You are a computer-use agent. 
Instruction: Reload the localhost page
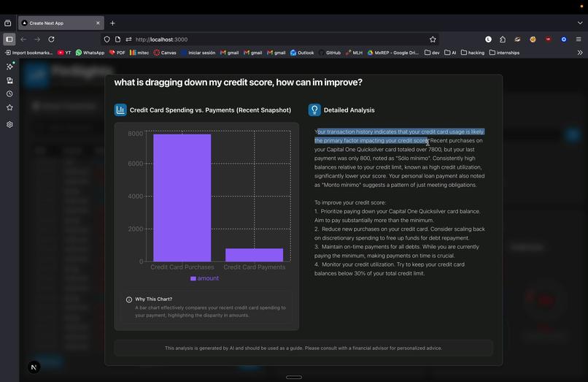(x=51, y=39)
